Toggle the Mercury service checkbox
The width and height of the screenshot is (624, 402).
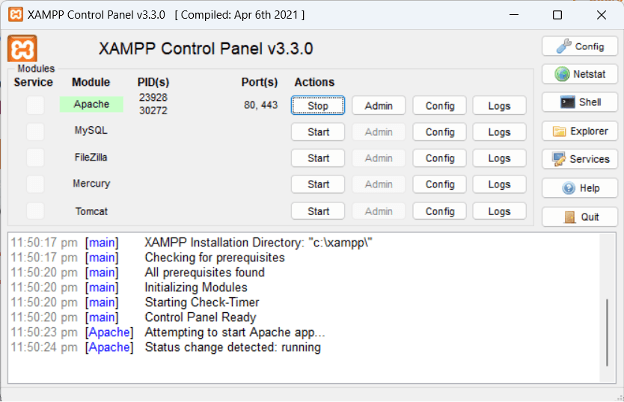coord(35,184)
